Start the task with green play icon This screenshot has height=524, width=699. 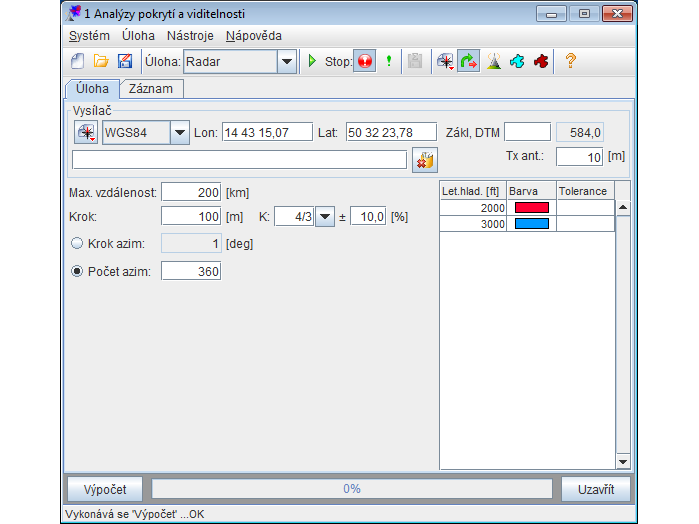click(x=312, y=61)
